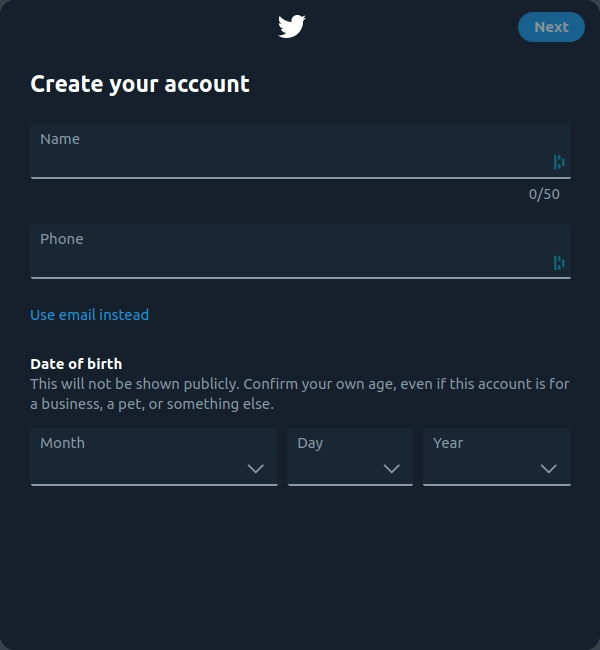Focus the Phone input field
Image resolution: width=600 pixels, height=650 pixels.
pyautogui.click(x=290, y=260)
